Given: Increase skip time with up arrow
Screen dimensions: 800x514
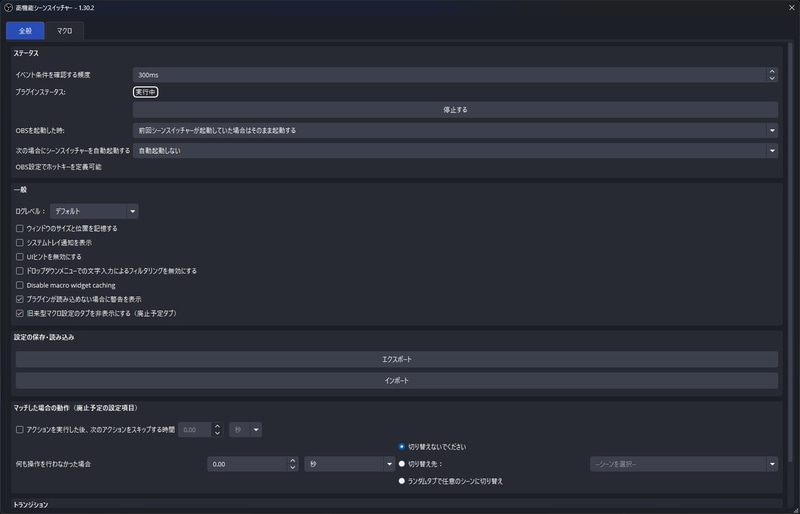Looking at the screenshot, I should 217,426.
